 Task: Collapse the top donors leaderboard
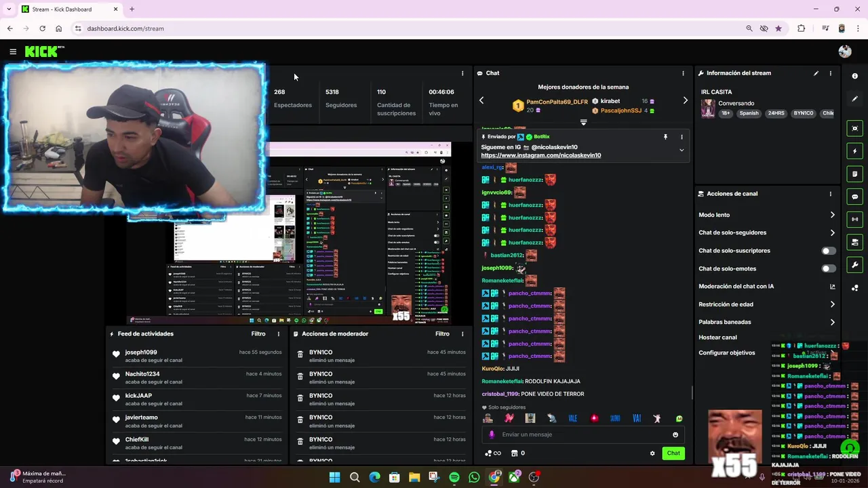[x=583, y=123]
